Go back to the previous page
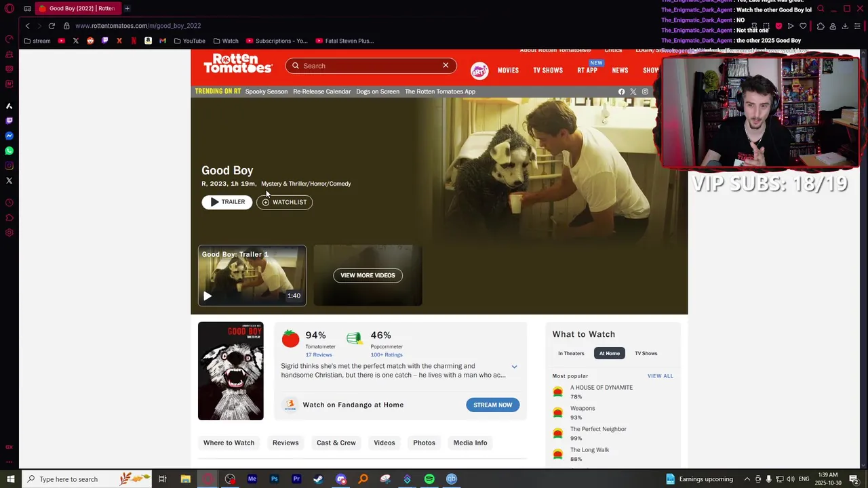 (x=27, y=26)
